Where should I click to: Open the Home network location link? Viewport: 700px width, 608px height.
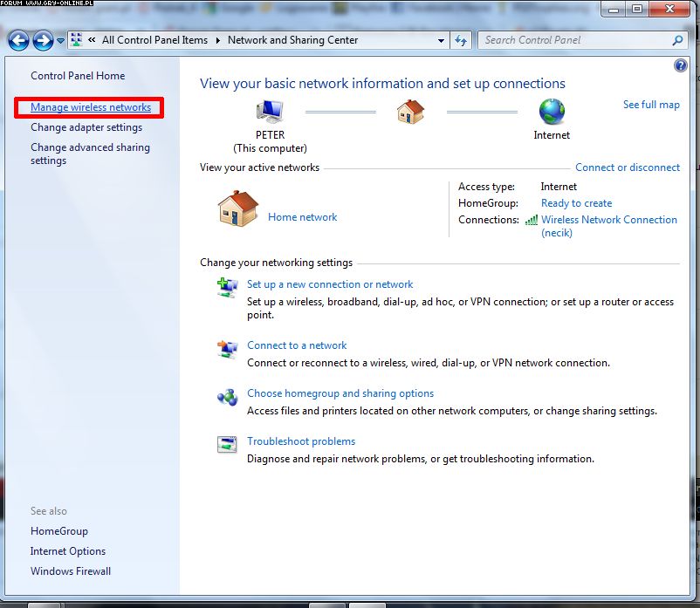pyautogui.click(x=303, y=217)
